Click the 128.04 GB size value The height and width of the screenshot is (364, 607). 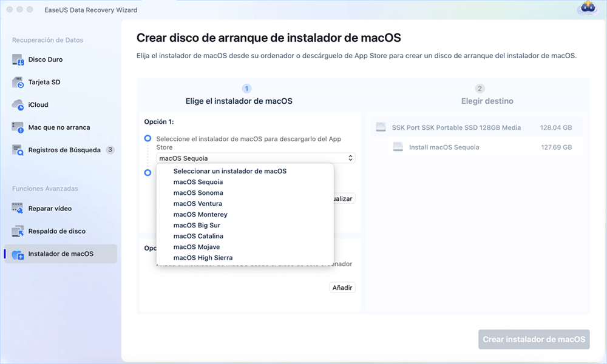[556, 127]
